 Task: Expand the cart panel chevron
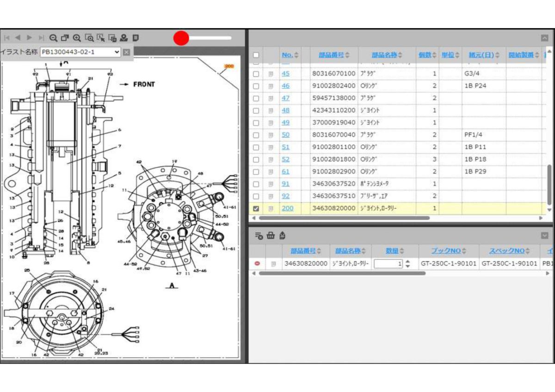pyautogui.click(x=545, y=236)
